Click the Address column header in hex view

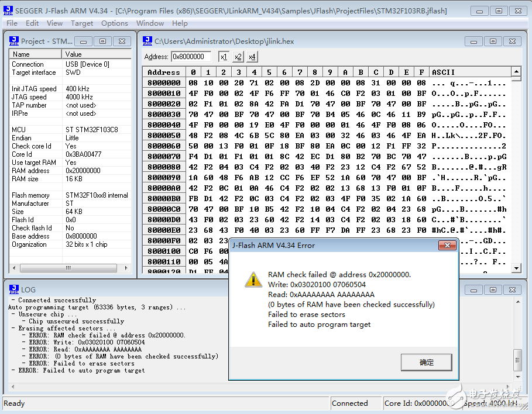[x=164, y=73]
